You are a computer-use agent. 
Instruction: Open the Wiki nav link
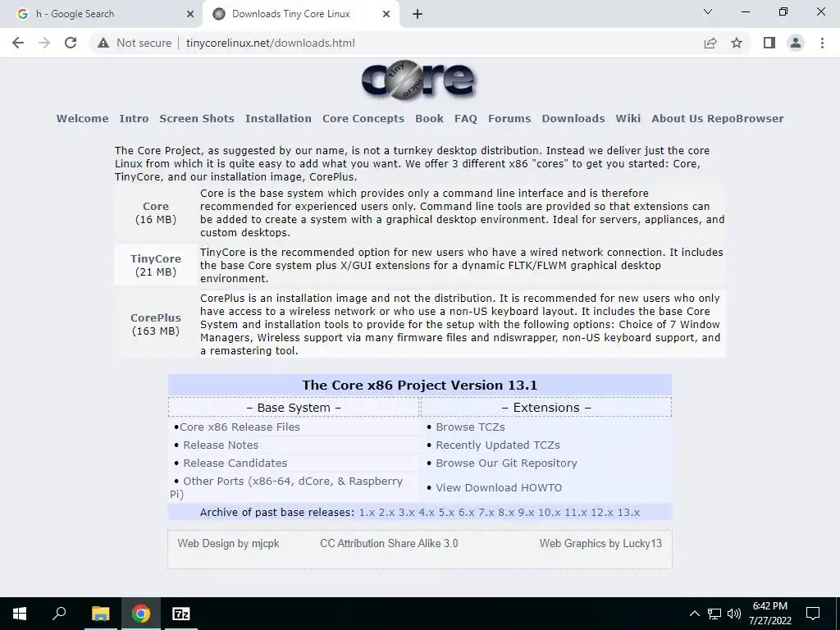628,118
